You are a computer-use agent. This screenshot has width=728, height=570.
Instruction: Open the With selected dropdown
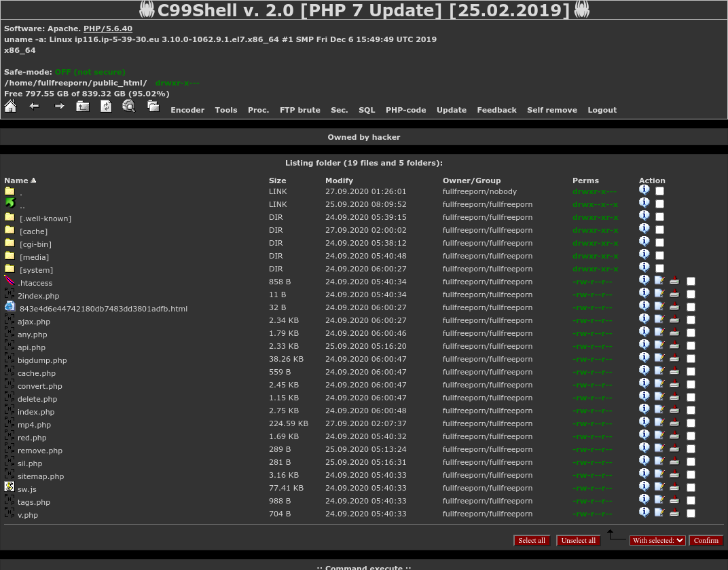[657, 540]
